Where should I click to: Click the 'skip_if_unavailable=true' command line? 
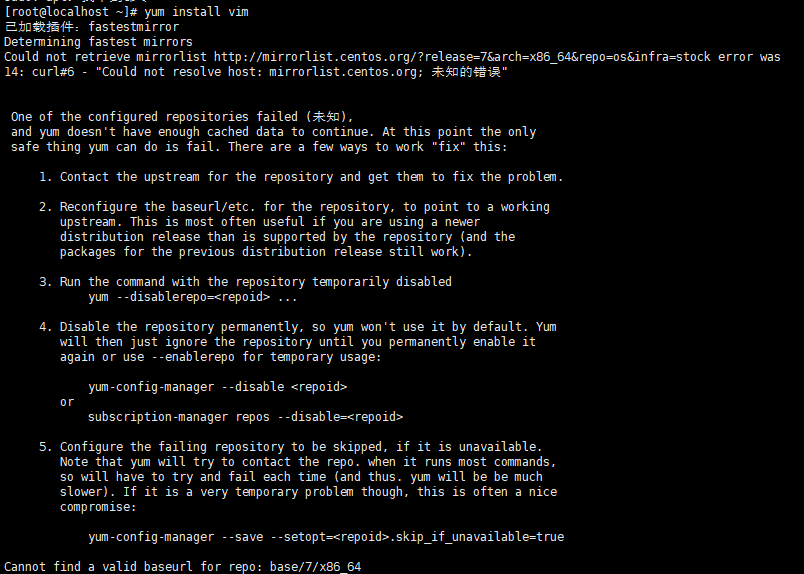(326, 537)
